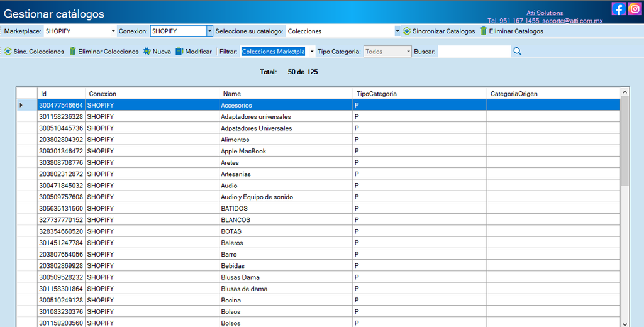Select the Apple MacBook row
This screenshot has width=644, height=327.
pos(318,151)
